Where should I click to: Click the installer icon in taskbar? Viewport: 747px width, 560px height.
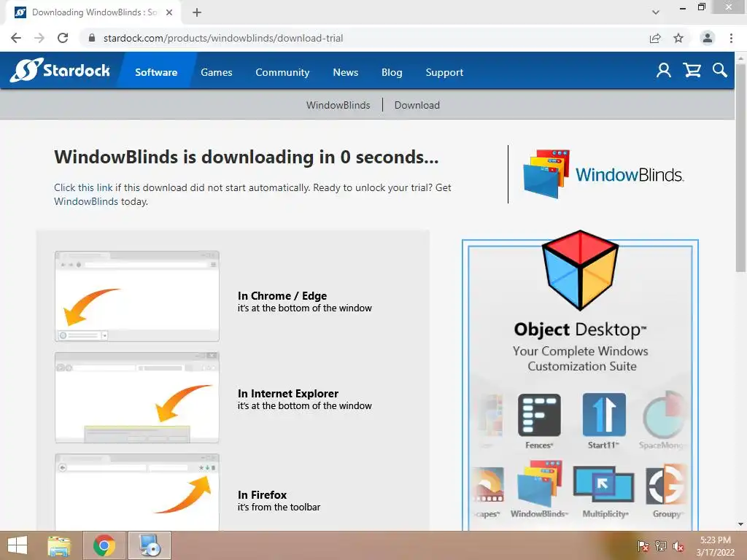(x=149, y=545)
